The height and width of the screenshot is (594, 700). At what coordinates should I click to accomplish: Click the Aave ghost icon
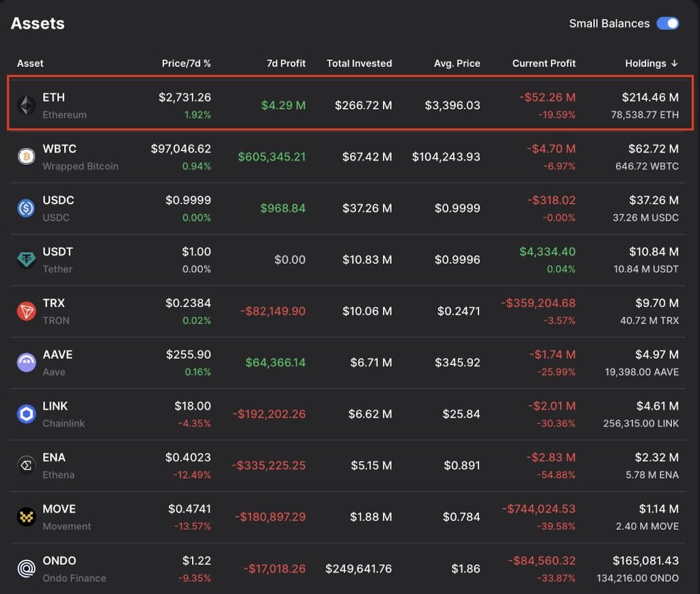point(27,362)
